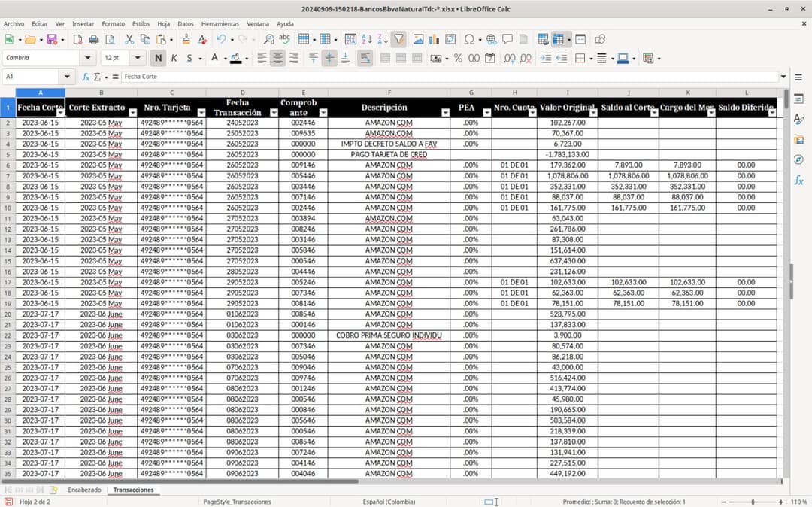Increase indent icon in formatting bar
Image resolution: width=812 pixels, height=507 pixels.
[x=546, y=59]
